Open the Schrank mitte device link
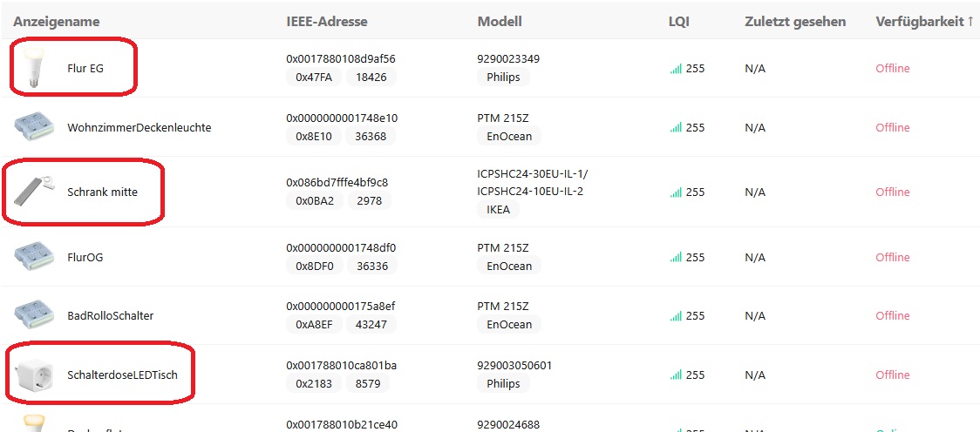This screenshot has height=432, width=980. pos(102,192)
